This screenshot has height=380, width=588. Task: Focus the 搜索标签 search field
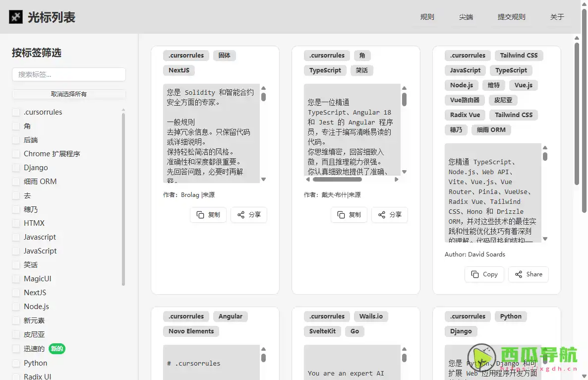tap(68, 74)
